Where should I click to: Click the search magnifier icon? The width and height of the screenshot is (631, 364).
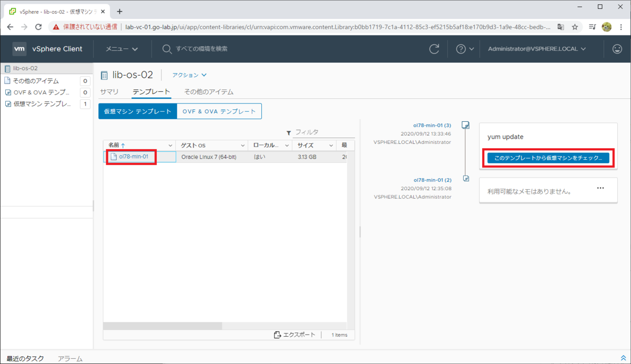coord(167,49)
